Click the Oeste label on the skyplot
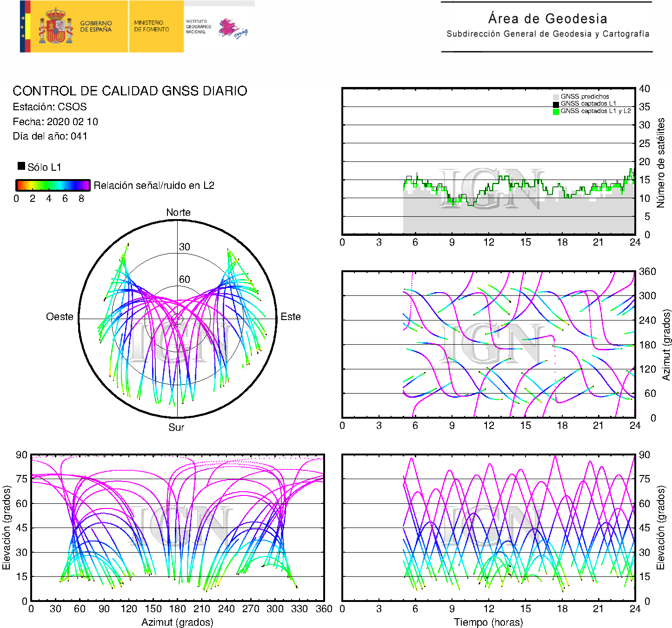This screenshot has width=672, height=628. (x=60, y=317)
